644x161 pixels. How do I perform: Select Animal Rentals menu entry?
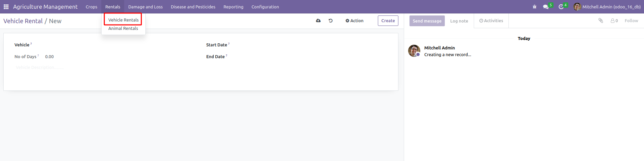tap(123, 29)
